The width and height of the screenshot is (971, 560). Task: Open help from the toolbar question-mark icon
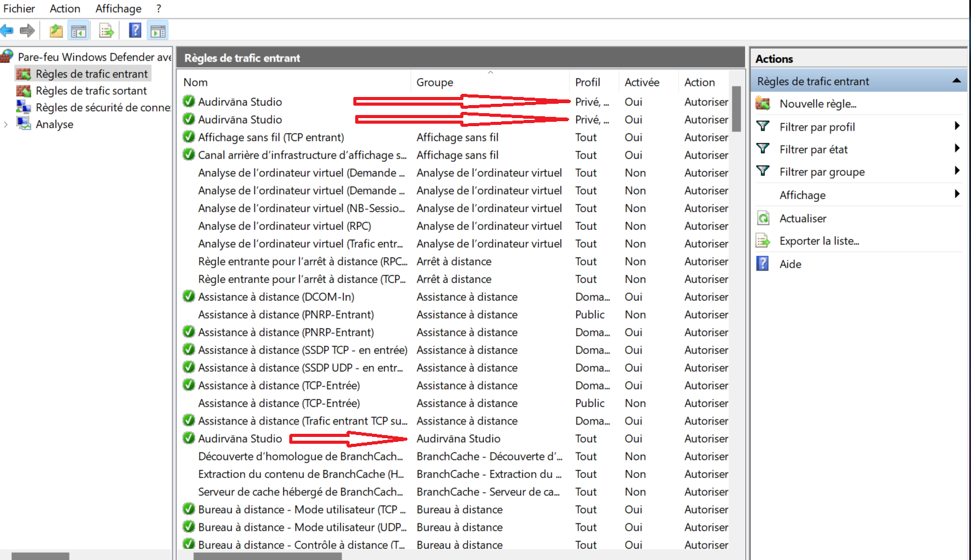click(x=135, y=30)
